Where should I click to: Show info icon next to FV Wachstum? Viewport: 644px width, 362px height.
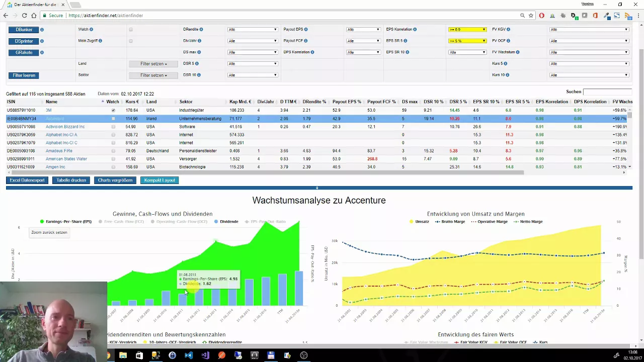coord(518,52)
